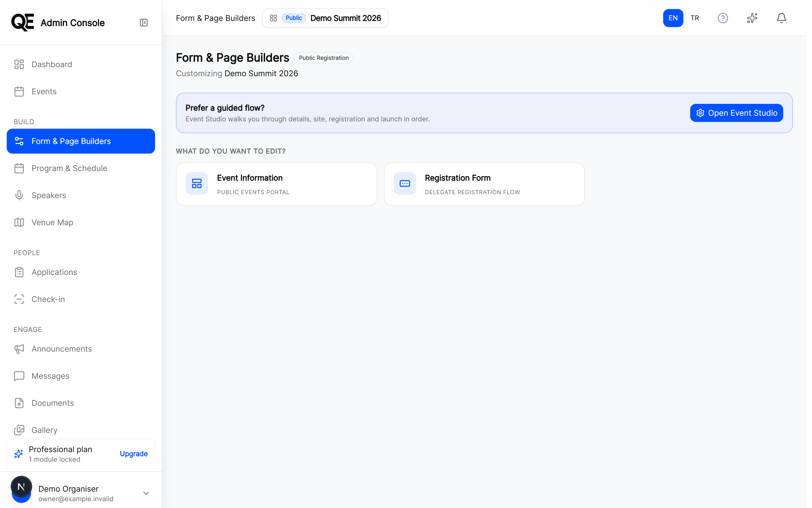Screen dimensions: 812x508
Task: Select Form & Page Builders menu item
Action: [81, 141]
